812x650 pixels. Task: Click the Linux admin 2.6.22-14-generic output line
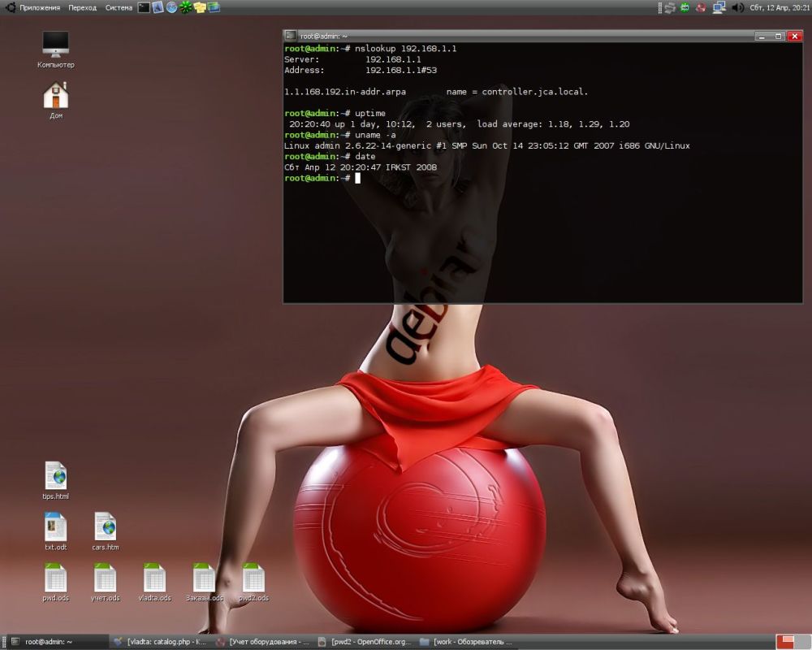[x=486, y=146]
